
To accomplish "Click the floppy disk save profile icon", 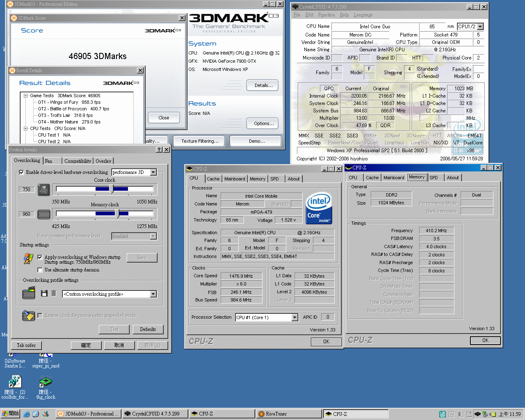I will (x=44, y=293).
